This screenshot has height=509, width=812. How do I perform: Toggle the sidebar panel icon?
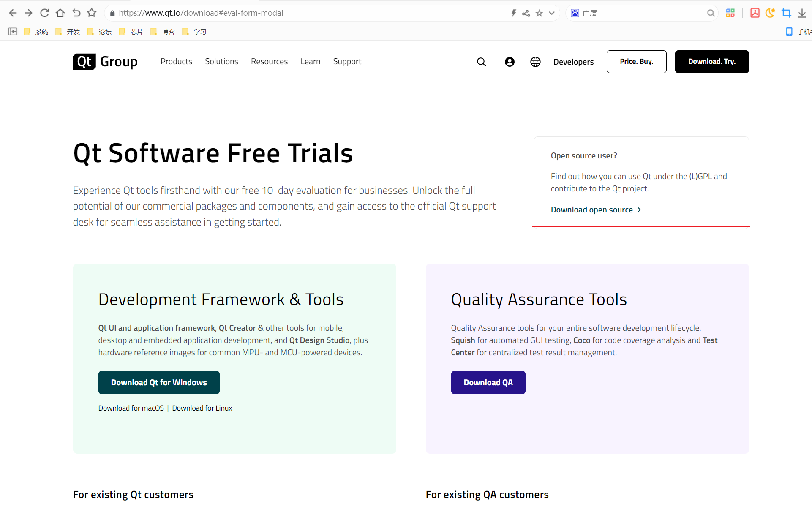click(13, 32)
